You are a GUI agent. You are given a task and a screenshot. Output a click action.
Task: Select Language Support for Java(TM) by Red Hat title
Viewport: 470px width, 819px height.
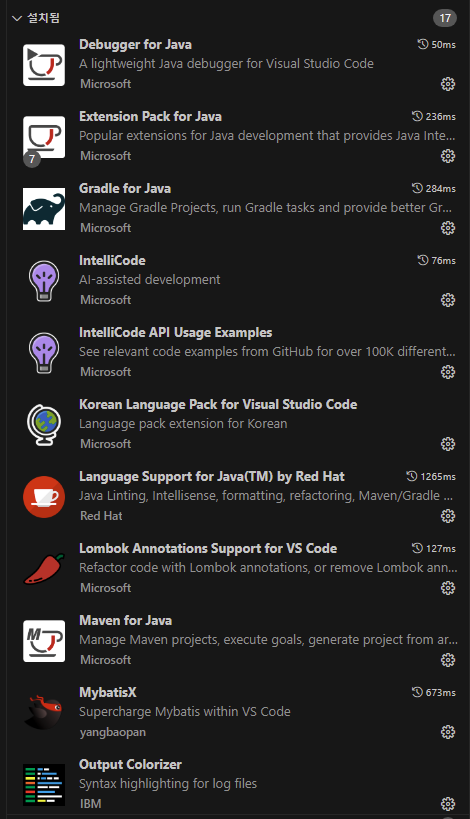[x=212, y=477]
